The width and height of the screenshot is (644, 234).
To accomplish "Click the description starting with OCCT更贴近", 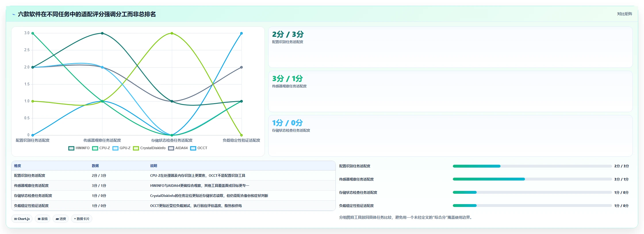I will click(196, 206).
